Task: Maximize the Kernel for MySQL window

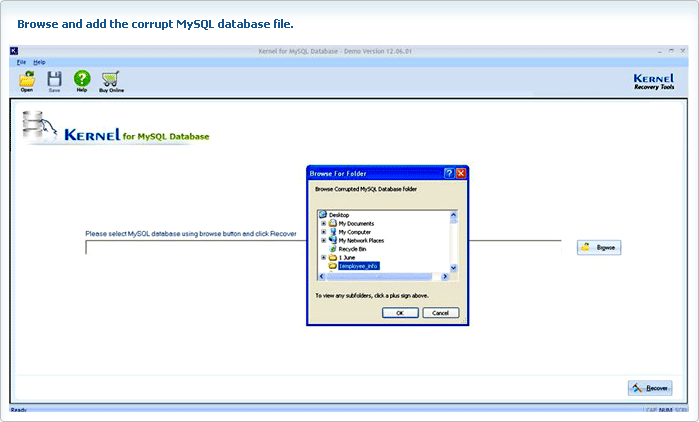Action: click(671, 51)
